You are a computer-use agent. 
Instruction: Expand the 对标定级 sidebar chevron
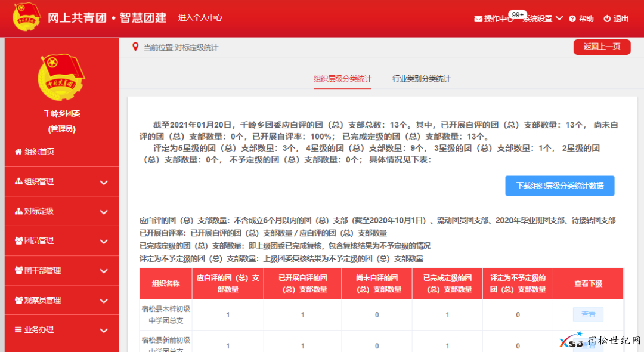point(104,212)
